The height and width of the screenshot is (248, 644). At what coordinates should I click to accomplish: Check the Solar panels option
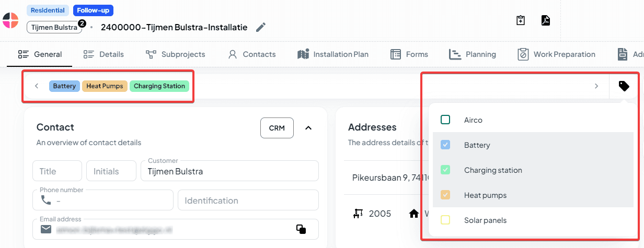tap(445, 220)
